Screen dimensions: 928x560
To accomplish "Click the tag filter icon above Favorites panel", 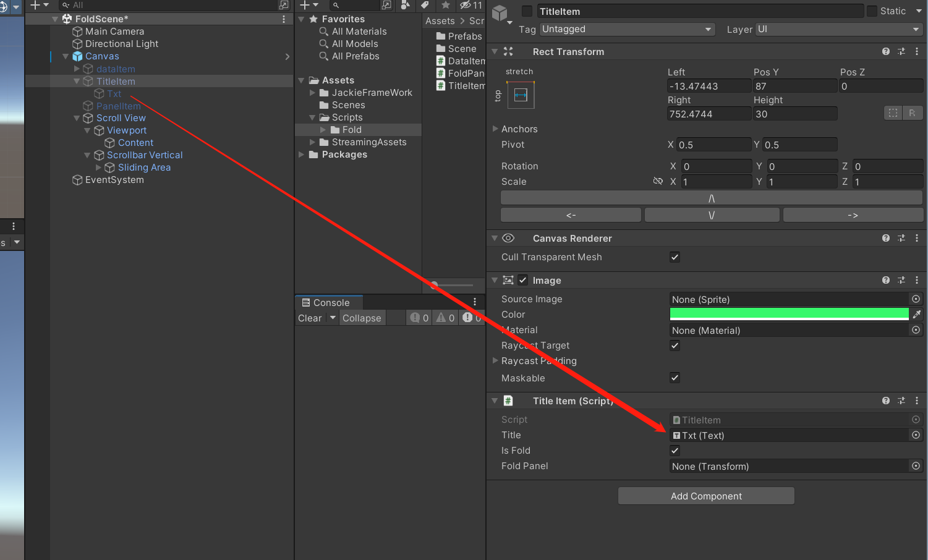I will 424,6.
